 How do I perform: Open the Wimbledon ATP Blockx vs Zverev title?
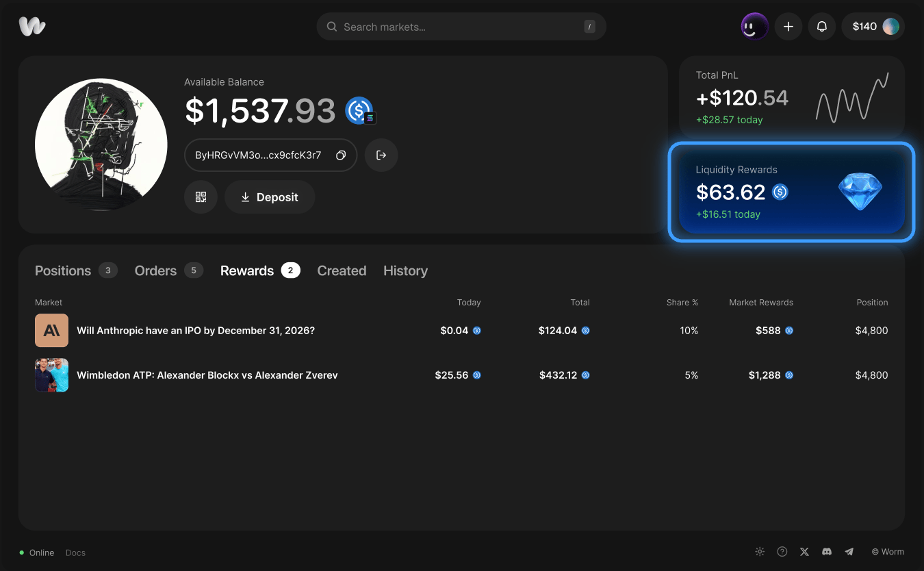(207, 375)
